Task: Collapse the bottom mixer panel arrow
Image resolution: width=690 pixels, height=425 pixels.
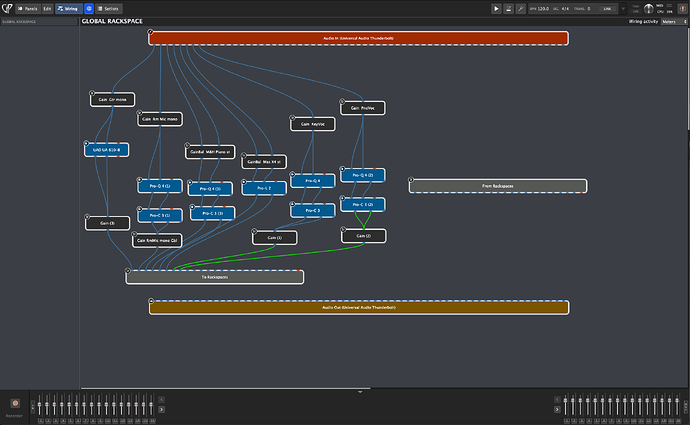Action: coord(360,392)
